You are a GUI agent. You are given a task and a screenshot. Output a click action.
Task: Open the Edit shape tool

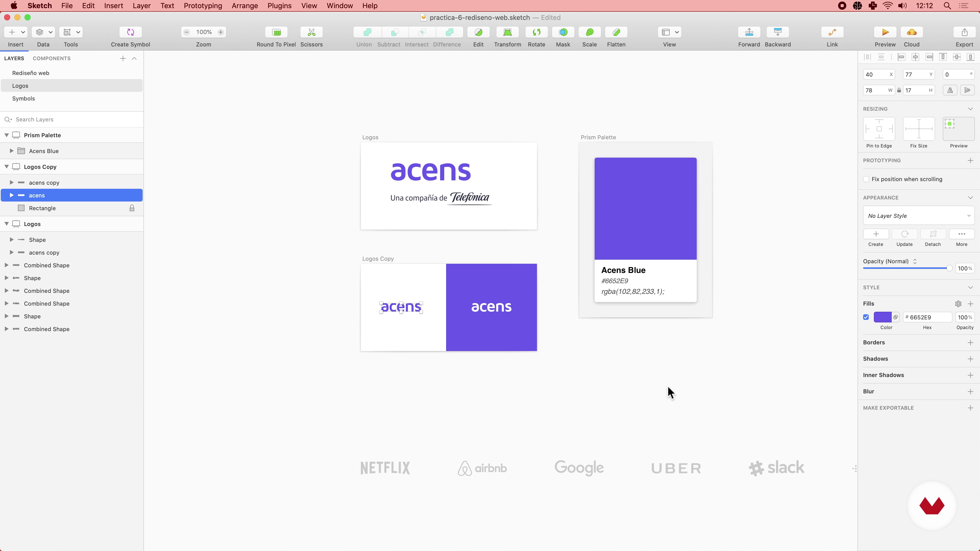point(478,32)
